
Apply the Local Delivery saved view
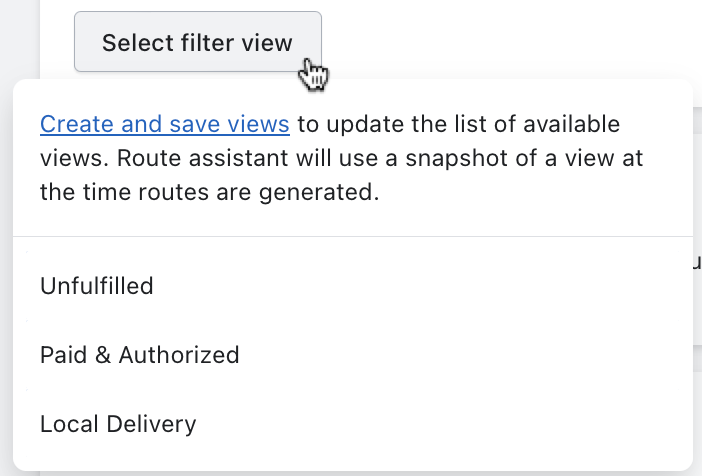(353, 424)
